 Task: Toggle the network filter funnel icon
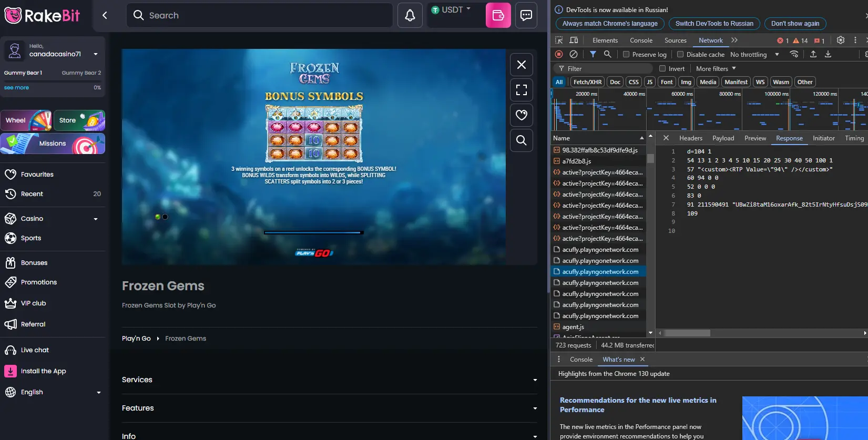coord(593,54)
